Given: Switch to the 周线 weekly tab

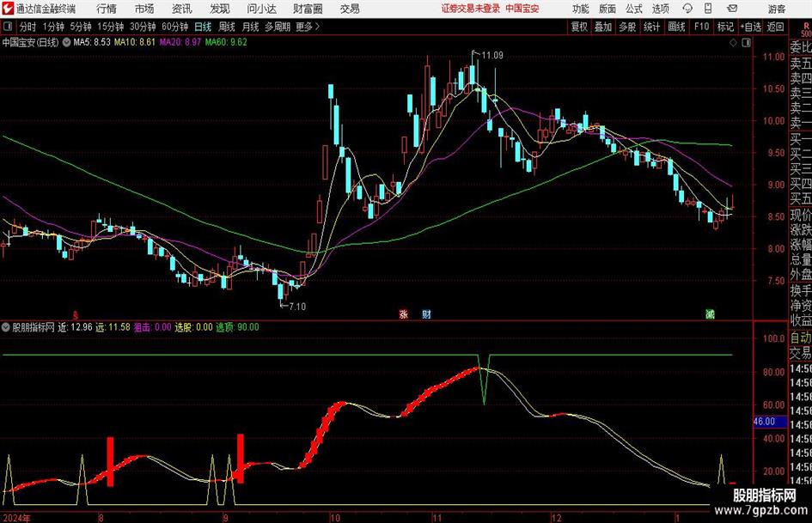Looking at the screenshot, I should click(x=226, y=27).
